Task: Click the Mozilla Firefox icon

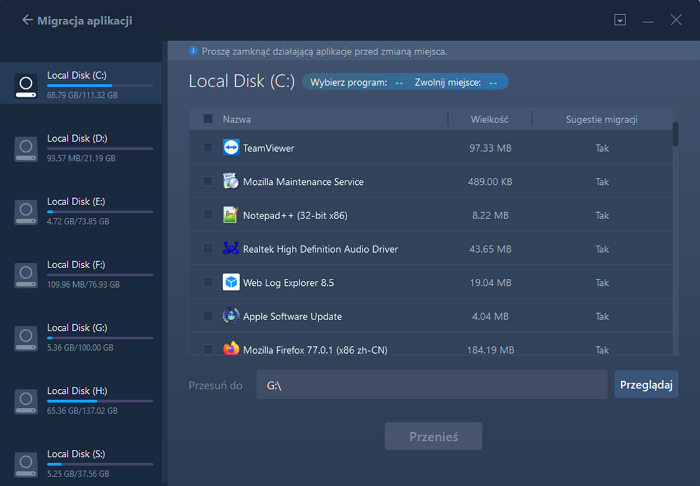Action: click(231, 349)
